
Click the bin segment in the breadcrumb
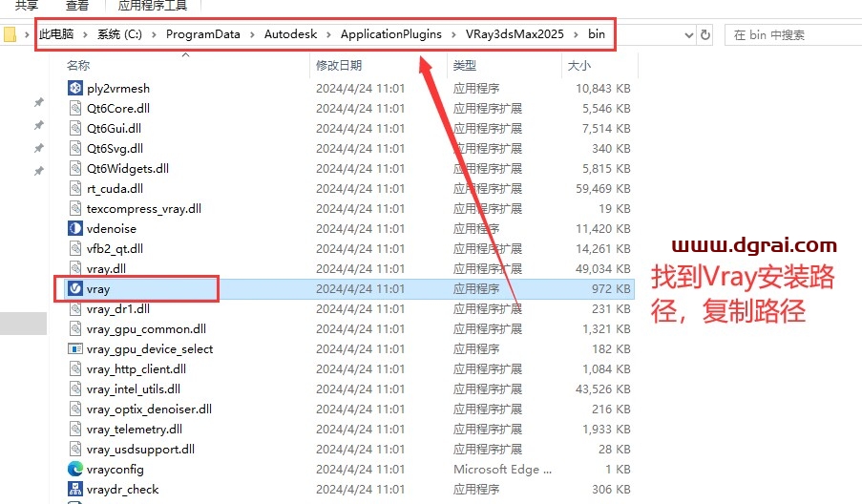(597, 34)
